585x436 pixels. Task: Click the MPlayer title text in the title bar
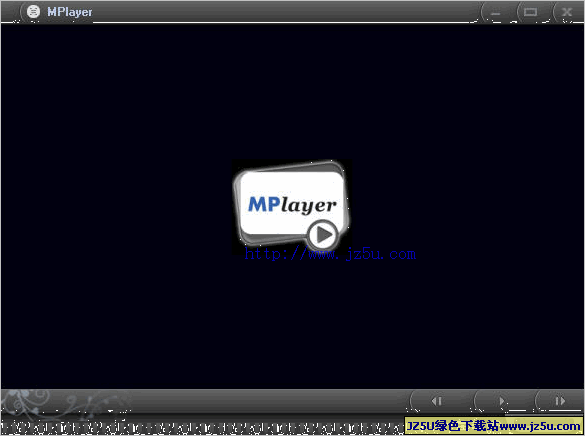point(70,12)
